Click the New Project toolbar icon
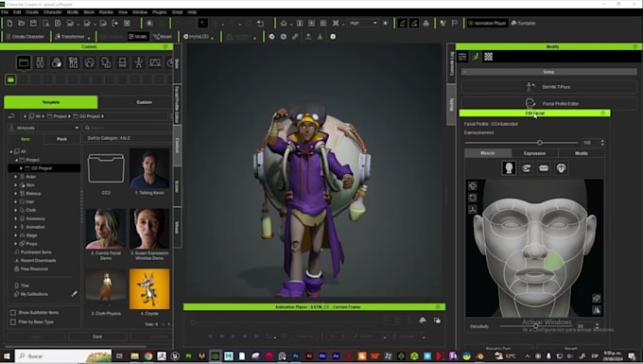 9,24
